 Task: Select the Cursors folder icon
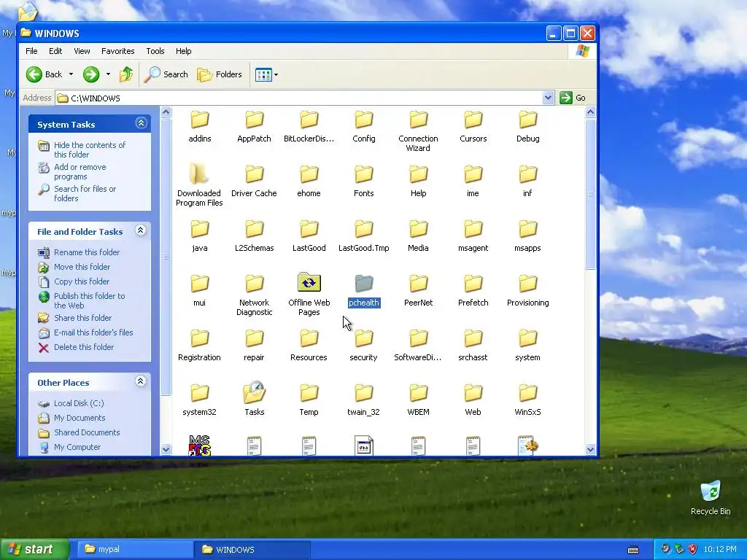pyautogui.click(x=473, y=120)
